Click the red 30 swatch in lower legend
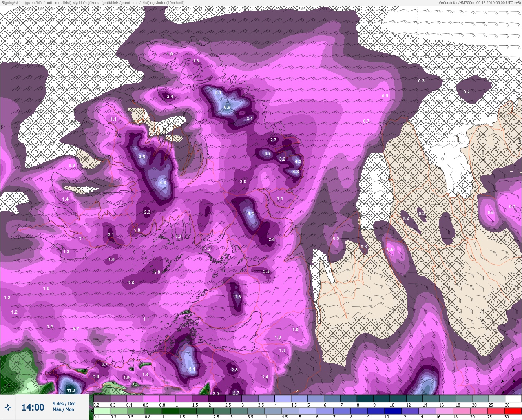This screenshot has height=420, width=522. coord(513,411)
